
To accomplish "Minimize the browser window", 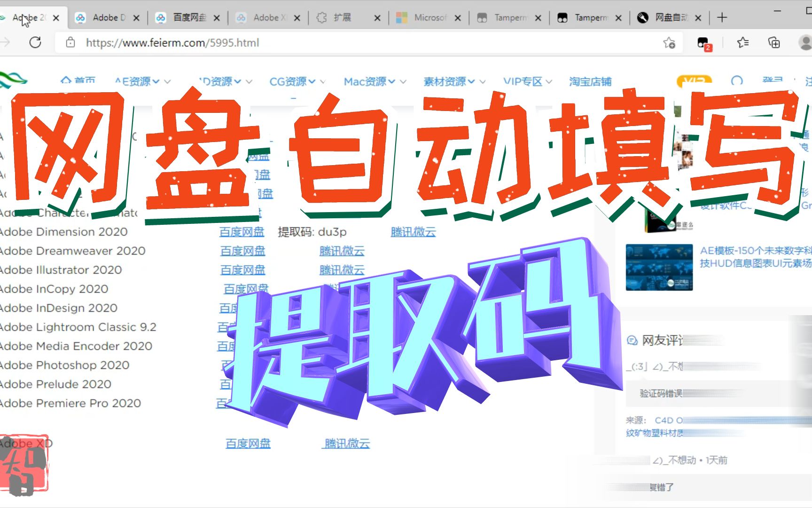I will point(777,10).
